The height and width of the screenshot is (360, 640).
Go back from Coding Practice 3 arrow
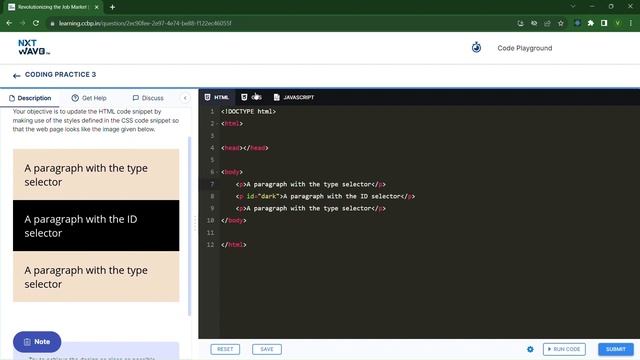pyautogui.click(x=16, y=76)
